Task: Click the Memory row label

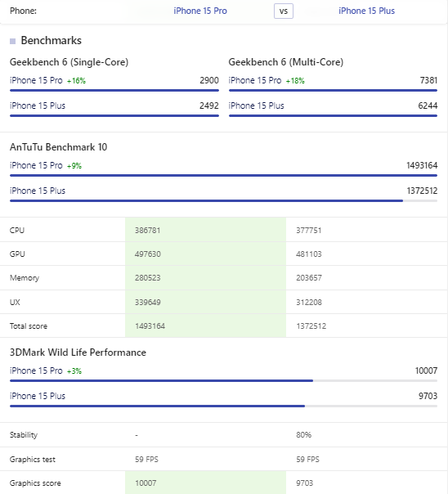Action: click(25, 278)
